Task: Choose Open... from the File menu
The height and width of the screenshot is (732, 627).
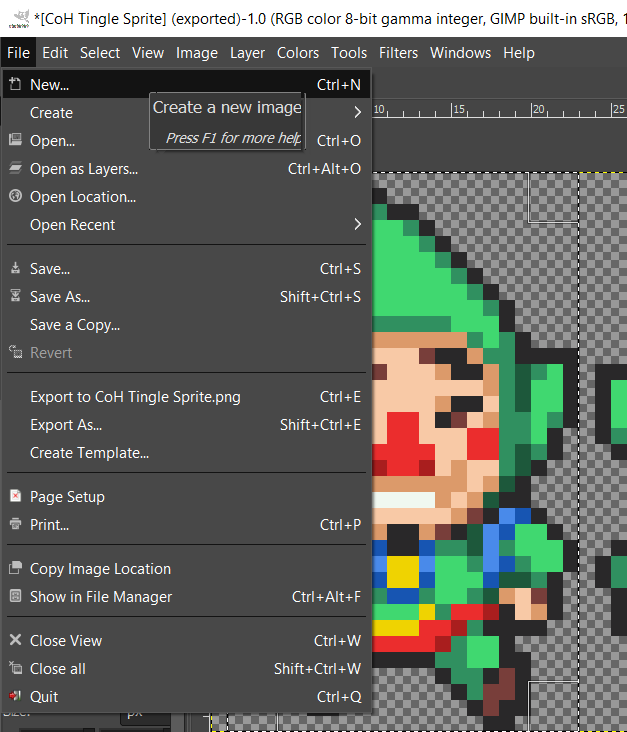Action: click(x=187, y=141)
